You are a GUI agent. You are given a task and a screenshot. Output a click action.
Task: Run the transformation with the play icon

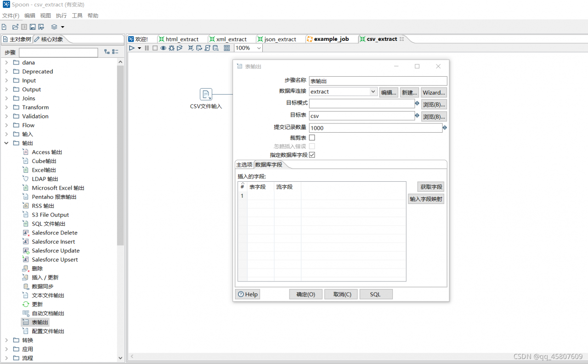pos(132,48)
